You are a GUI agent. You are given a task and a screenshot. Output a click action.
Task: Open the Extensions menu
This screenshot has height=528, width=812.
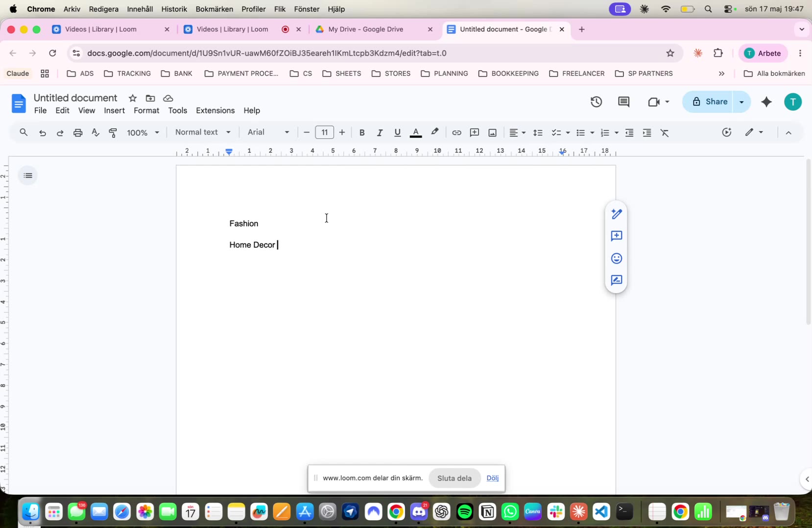215,111
